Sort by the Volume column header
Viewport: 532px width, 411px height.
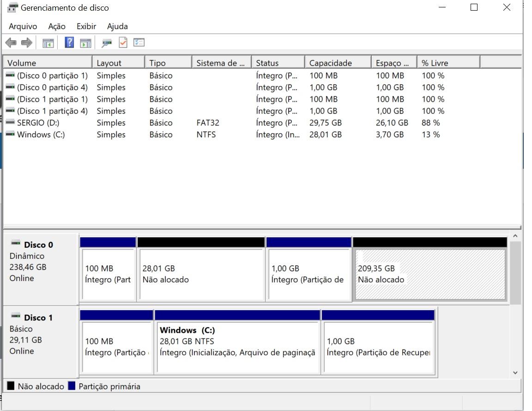pos(48,63)
